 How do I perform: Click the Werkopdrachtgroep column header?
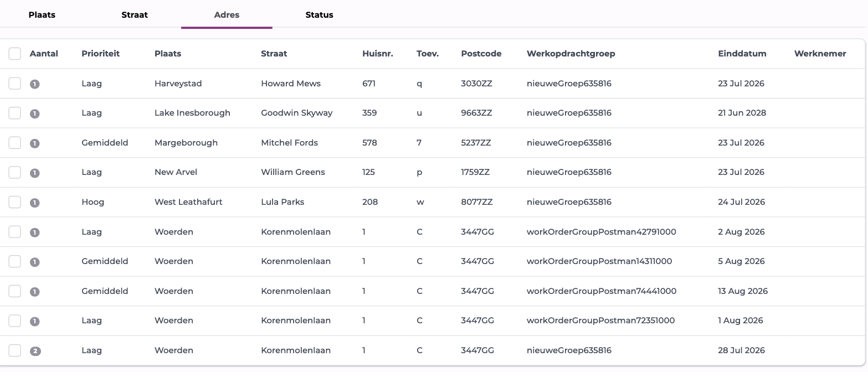[x=571, y=54]
